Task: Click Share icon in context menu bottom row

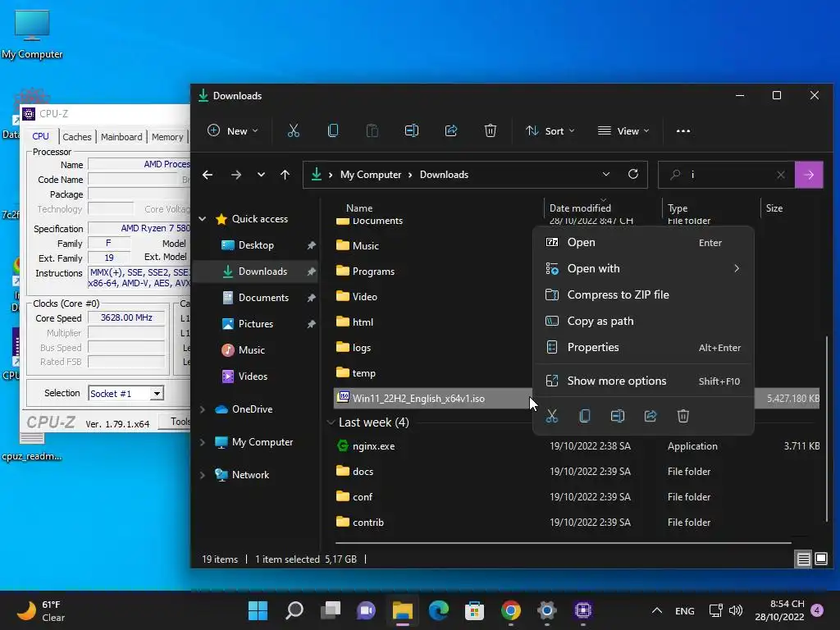Action: pyautogui.click(x=651, y=416)
